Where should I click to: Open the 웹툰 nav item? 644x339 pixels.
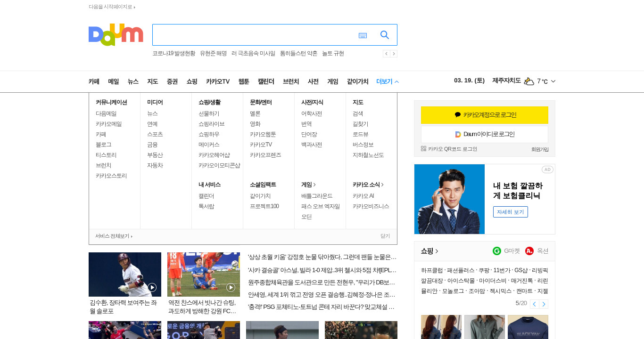tap(244, 81)
